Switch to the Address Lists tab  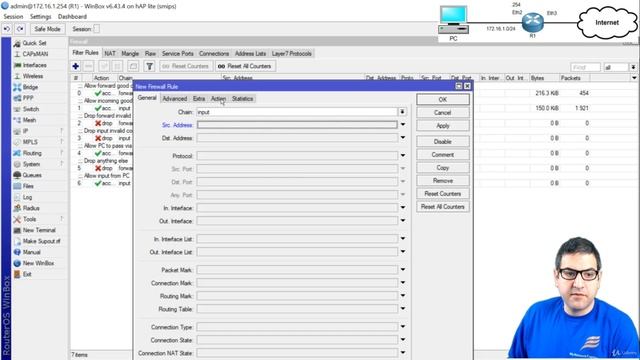point(250,53)
